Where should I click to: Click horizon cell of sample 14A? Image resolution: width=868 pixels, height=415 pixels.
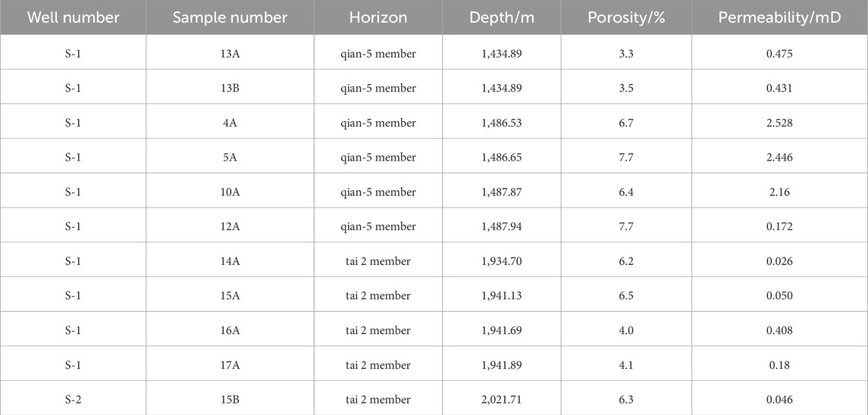(x=378, y=261)
